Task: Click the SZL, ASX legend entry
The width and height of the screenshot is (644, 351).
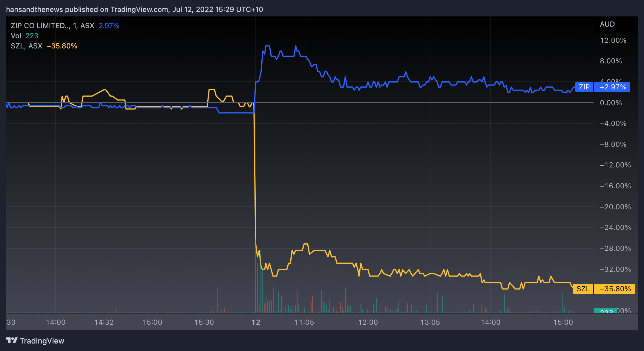Action: (x=27, y=46)
